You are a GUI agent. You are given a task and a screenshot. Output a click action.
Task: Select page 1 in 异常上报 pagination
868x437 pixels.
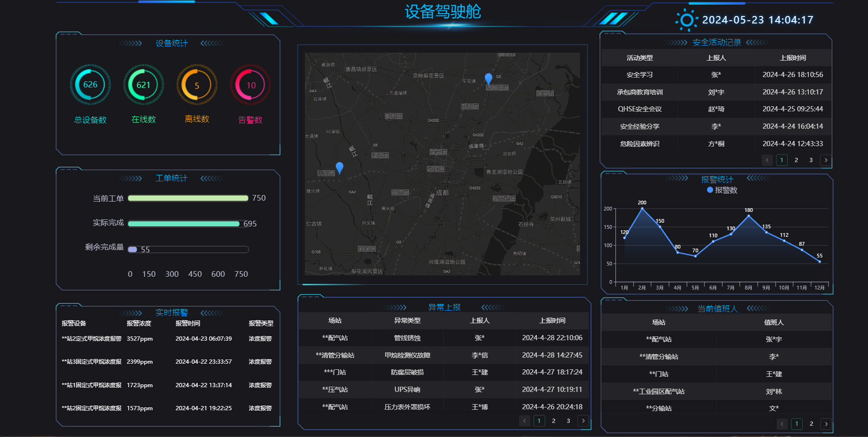pyautogui.click(x=539, y=421)
